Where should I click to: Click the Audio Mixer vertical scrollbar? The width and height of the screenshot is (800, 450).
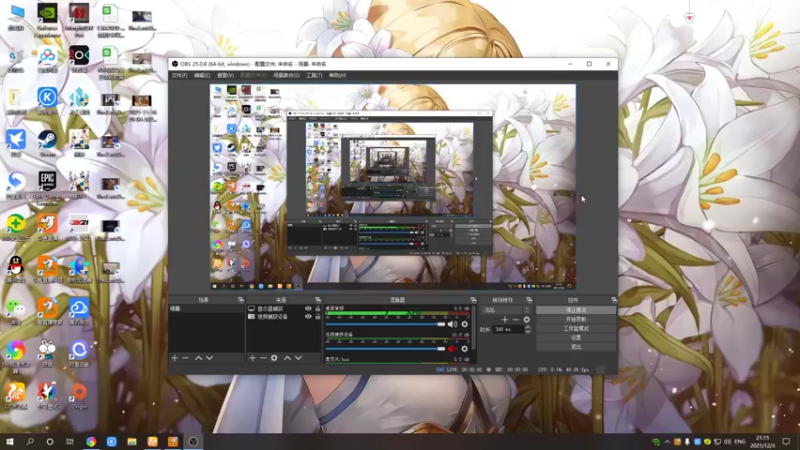pos(474,328)
